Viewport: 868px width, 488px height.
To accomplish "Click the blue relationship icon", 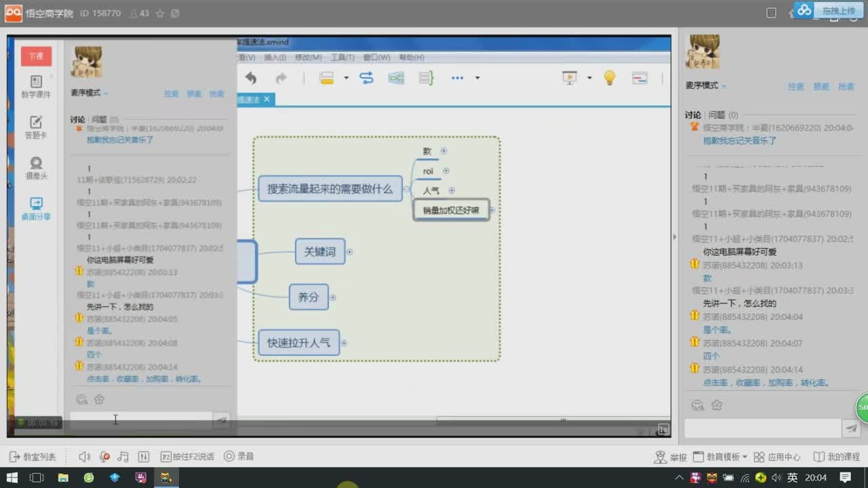I will [x=367, y=78].
